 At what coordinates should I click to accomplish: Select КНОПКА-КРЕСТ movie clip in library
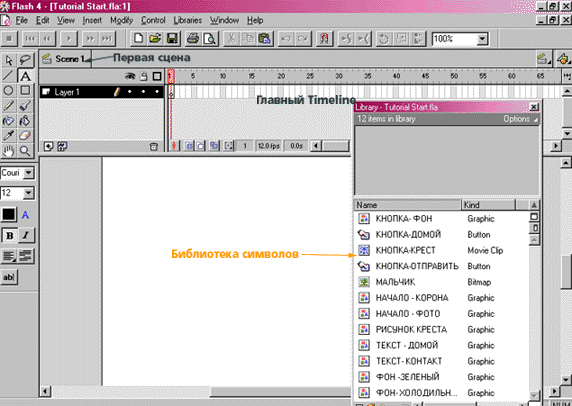[441, 250]
